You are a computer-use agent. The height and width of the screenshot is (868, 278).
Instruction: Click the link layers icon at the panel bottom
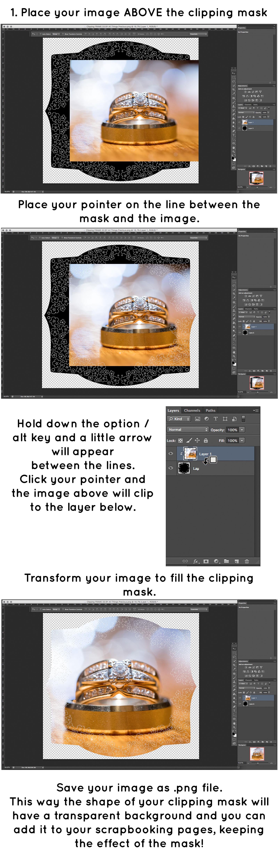pyautogui.click(x=185, y=561)
